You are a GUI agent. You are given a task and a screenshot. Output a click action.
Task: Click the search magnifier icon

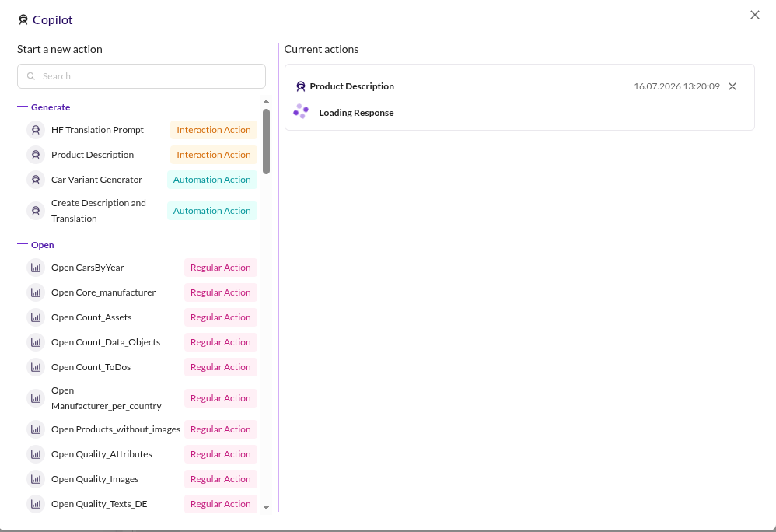[30, 76]
